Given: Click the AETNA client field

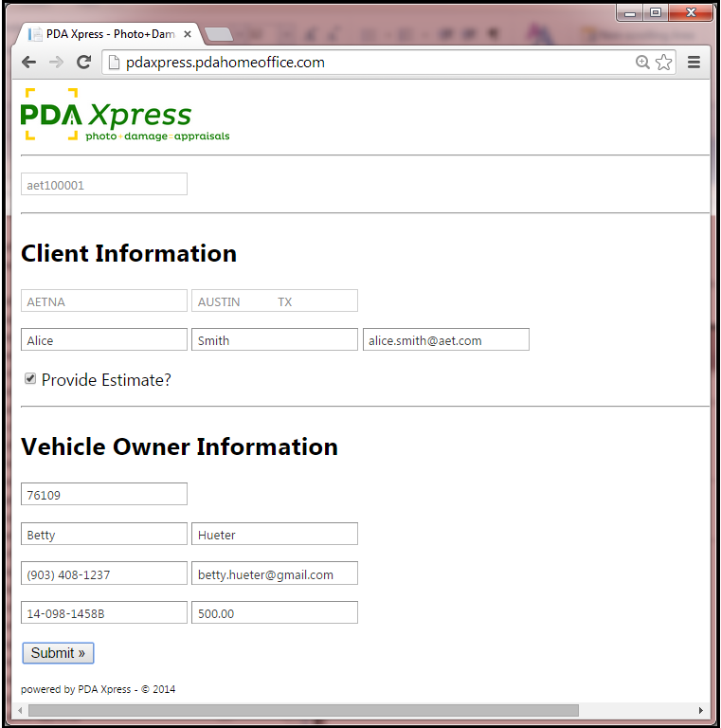Looking at the screenshot, I should [x=104, y=300].
